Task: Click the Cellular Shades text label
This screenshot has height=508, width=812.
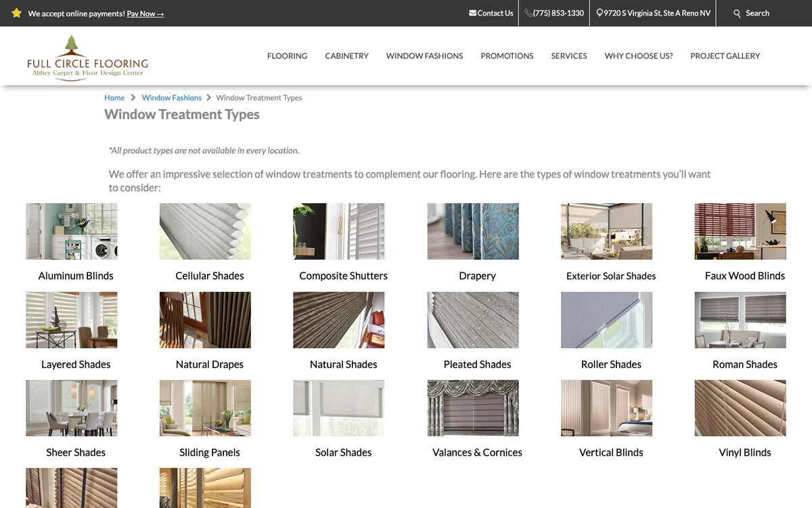Action: [210, 276]
